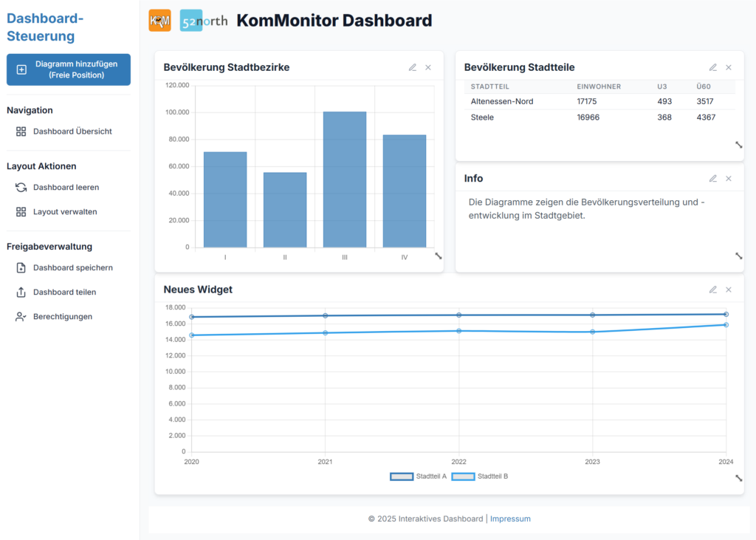The height and width of the screenshot is (540, 756).
Task: Click the EINWOHNER column header
Action: [x=599, y=87]
